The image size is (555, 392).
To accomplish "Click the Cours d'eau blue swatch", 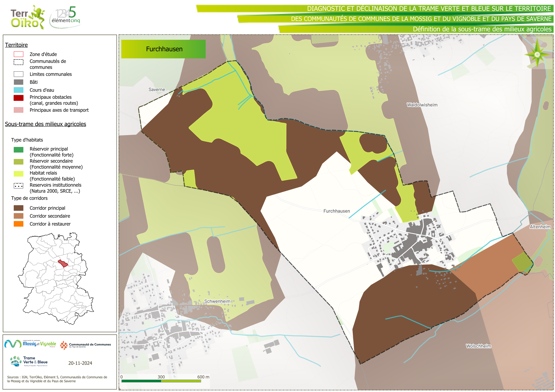I will point(19,90).
